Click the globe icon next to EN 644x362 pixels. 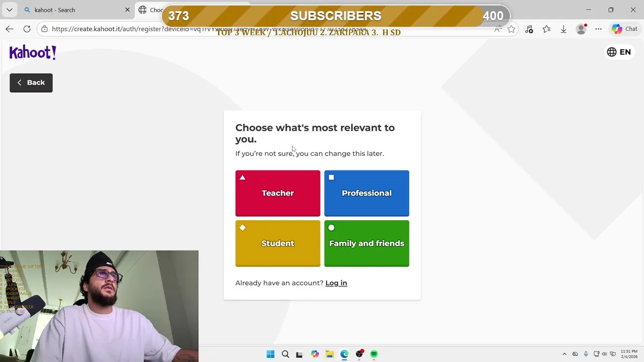click(x=612, y=52)
